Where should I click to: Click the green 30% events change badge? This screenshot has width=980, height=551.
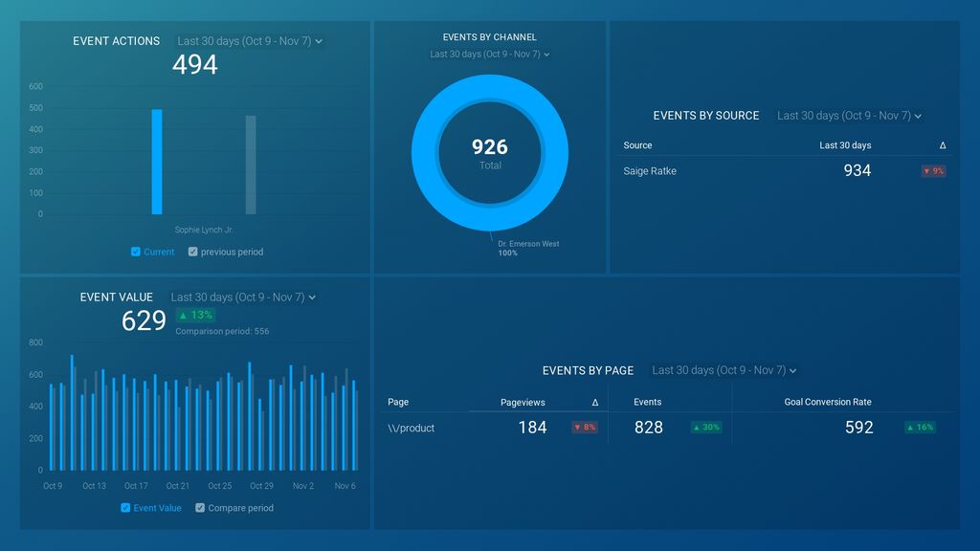pos(706,428)
